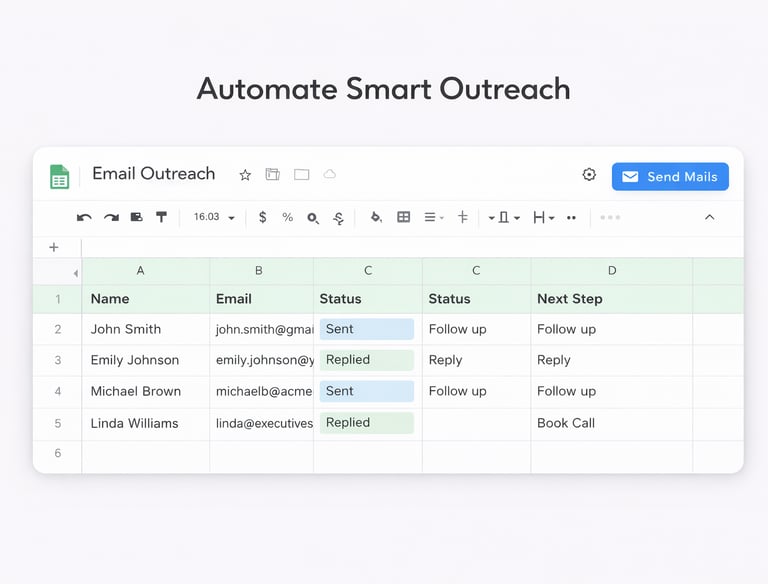Click the vertical split-line toolbar icon
Viewport: 768px width, 584px height.
(x=462, y=217)
